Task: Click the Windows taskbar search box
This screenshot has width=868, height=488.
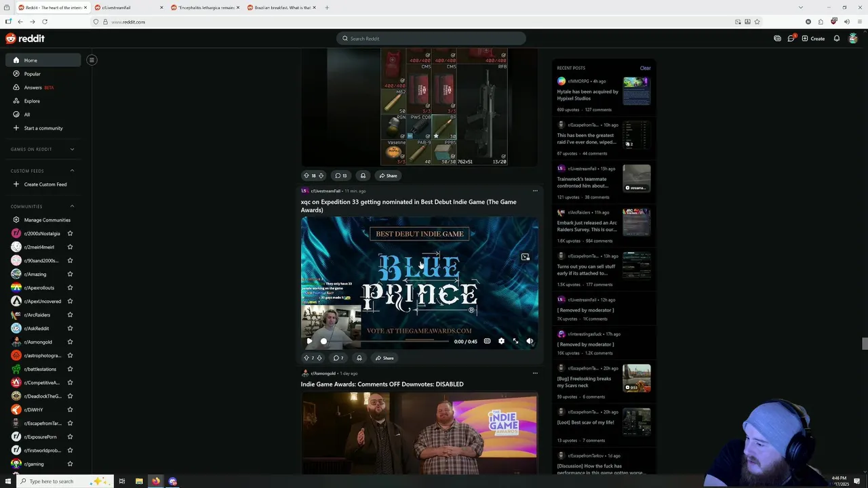Action: coord(64,481)
